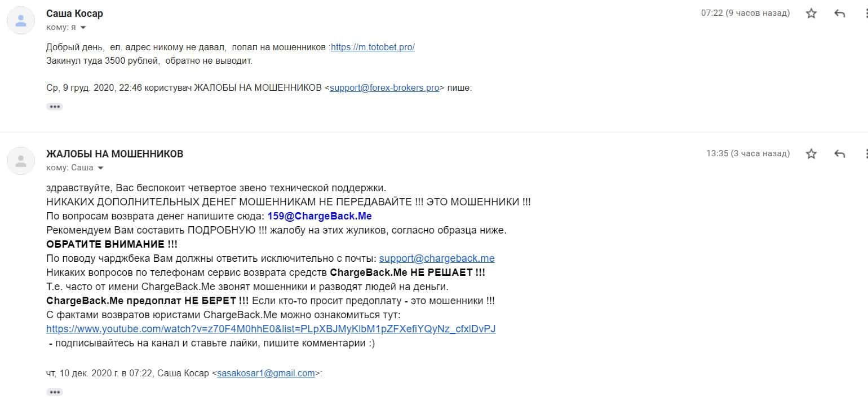868x400 pixels.
Task: Expand recipient details 'кому: Саша'
Action: coord(100,168)
